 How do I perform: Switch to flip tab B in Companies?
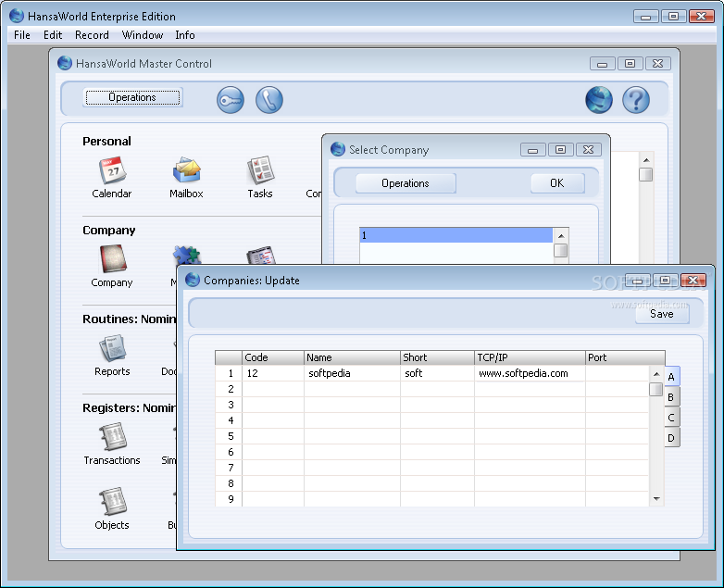pos(671,397)
